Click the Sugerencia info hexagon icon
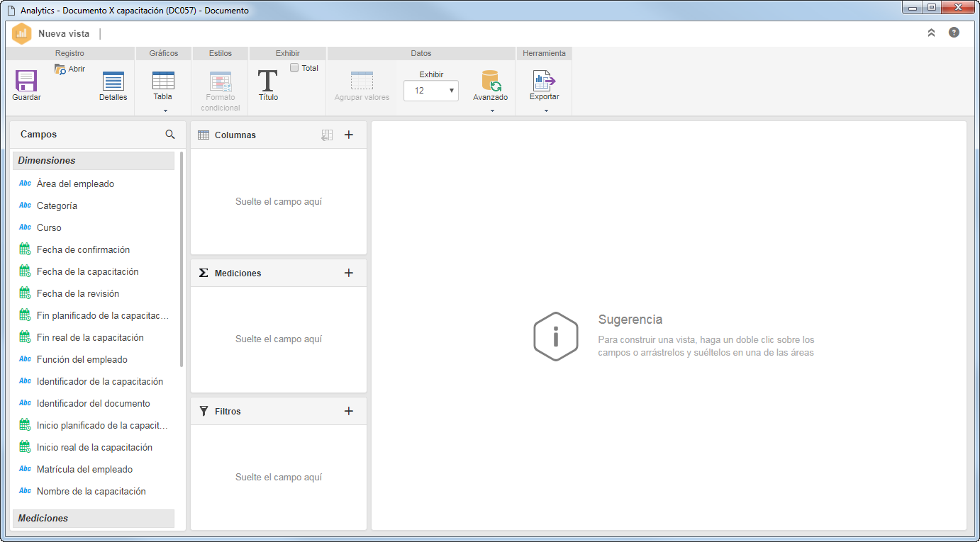Screen dimensions: 980x542 (x=556, y=337)
